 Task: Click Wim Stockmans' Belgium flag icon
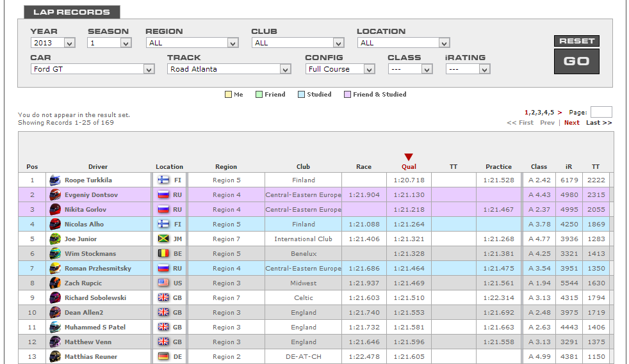(163, 254)
